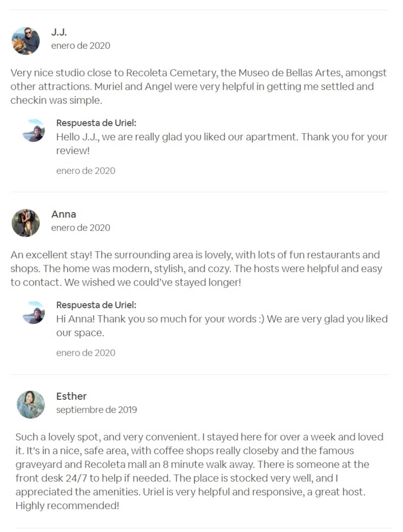Image resolution: width=403 pixels, height=532 pixels.
Task: Click 'Respuesta de Uriel' heading replying to J.J.
Action: [x=96, y=123]
